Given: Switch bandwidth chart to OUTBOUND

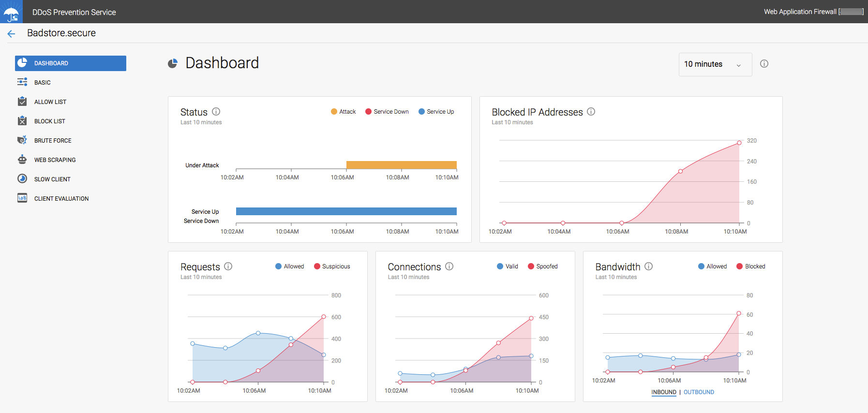Looking at the screenshot, I should coord(699,392).
